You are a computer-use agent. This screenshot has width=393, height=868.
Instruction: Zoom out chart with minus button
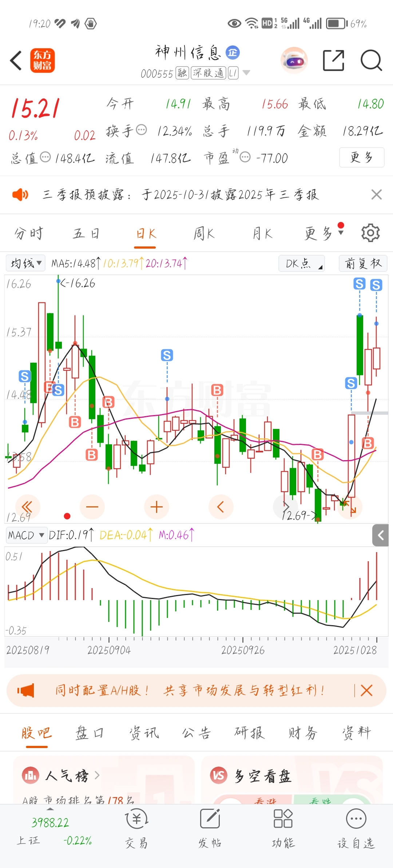coord(92,507)
